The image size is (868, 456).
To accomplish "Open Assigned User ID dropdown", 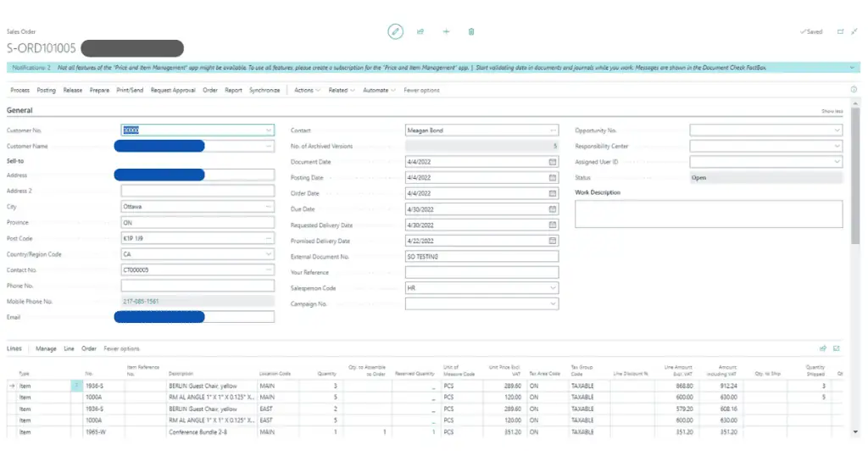I will click(837, 162).
